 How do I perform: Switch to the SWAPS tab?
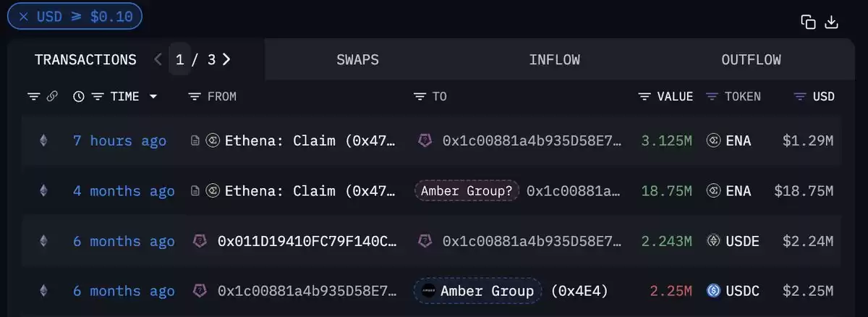(x=357, y=60)
